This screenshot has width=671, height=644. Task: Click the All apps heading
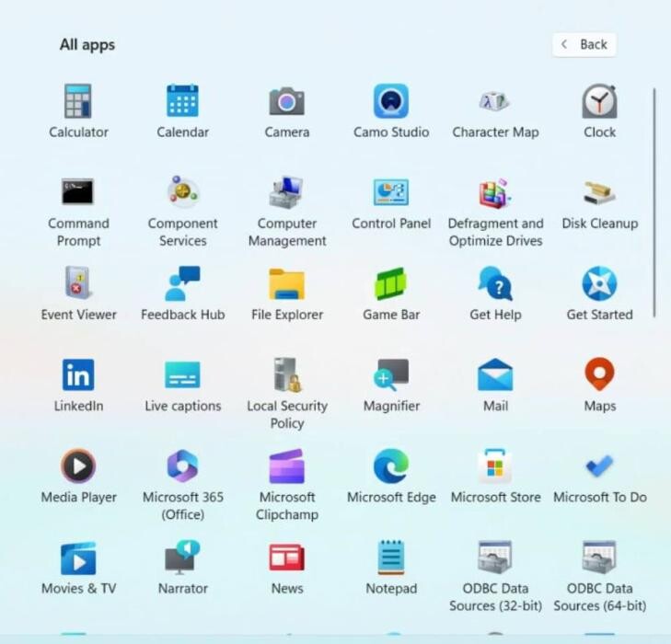87,44
